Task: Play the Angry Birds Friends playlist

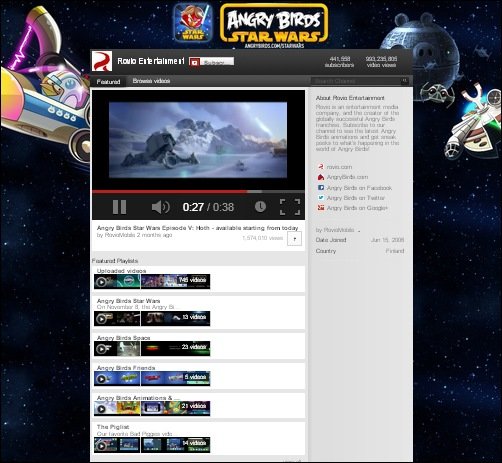Action: (x=101, y=379)
